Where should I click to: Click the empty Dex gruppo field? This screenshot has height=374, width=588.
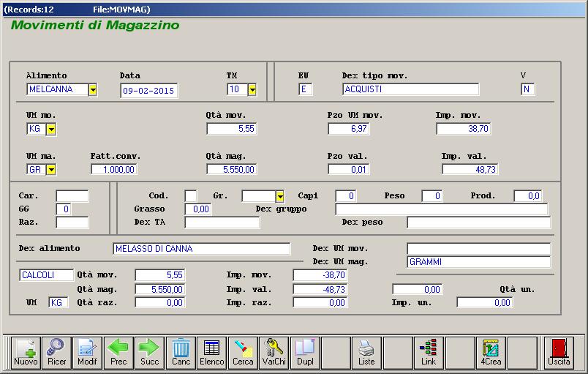442,209
